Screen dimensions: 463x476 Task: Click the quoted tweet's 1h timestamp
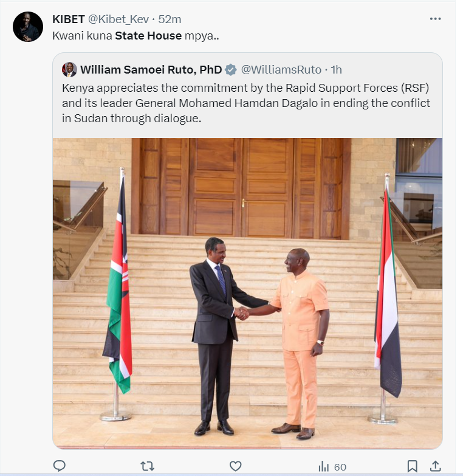[336, 69]
